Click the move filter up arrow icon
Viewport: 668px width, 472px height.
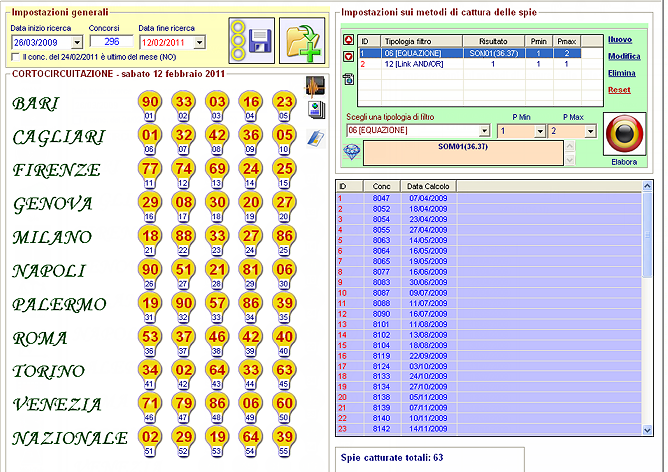(348, 40)
